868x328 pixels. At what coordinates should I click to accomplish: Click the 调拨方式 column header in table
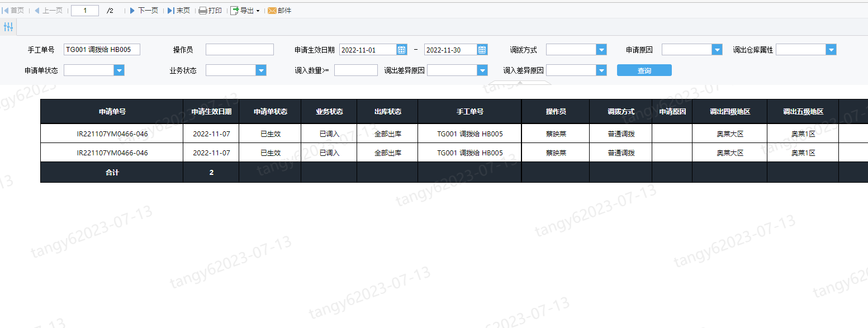pos(621,111)
